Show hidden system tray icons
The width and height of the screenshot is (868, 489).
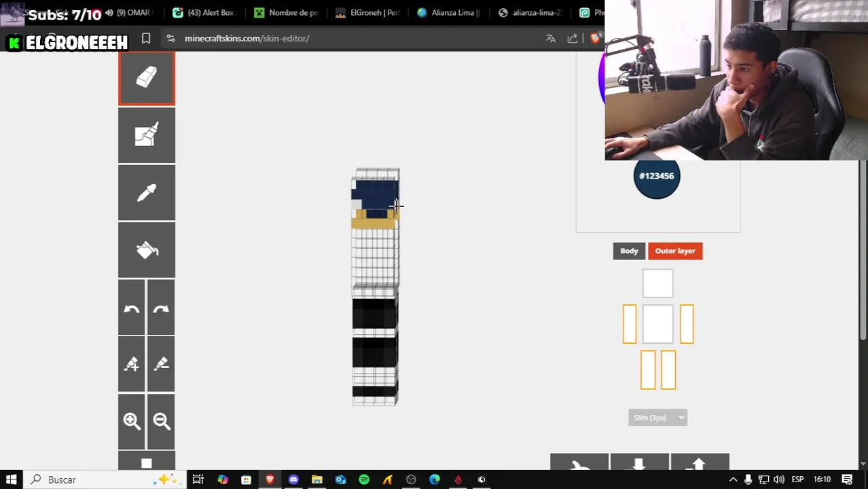point(733,479)
